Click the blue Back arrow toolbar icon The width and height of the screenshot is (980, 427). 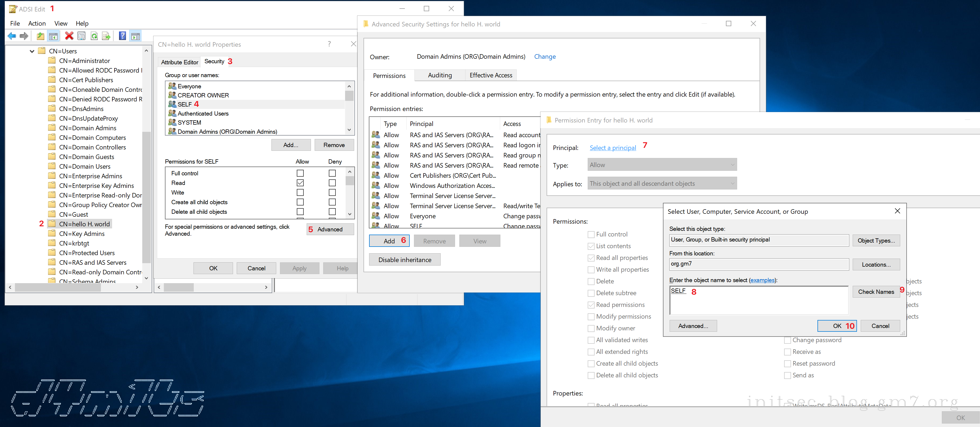point(11,36)
